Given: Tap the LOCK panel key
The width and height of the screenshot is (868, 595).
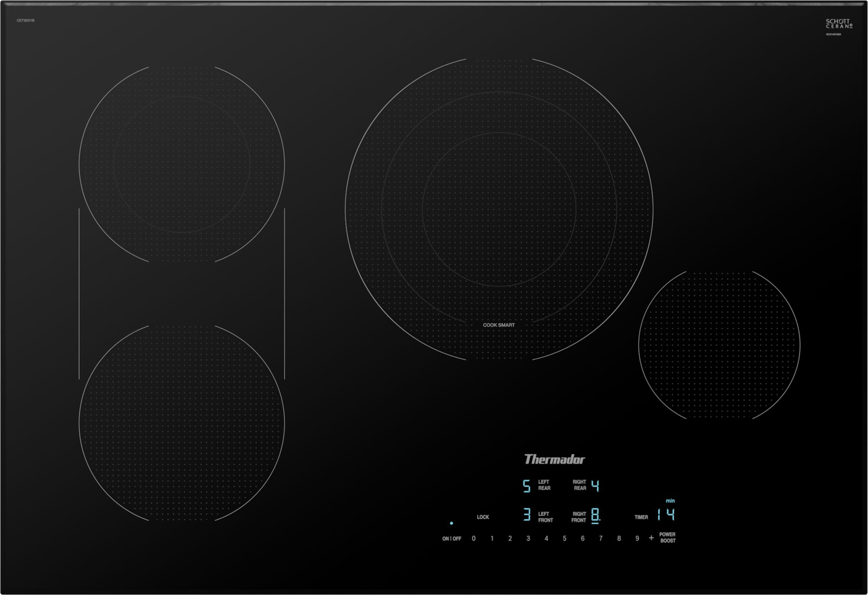Looking at the screenshot, I should 483,517.
